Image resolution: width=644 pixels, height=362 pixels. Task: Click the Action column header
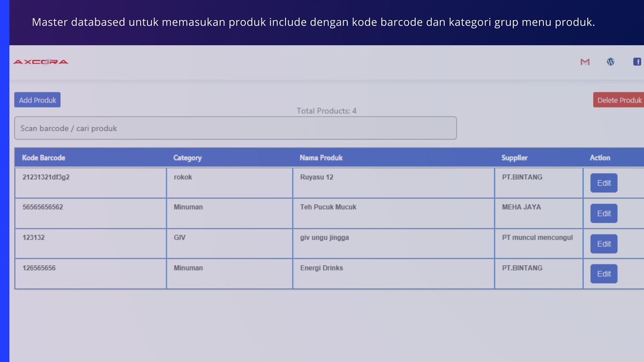pos(600,158)
